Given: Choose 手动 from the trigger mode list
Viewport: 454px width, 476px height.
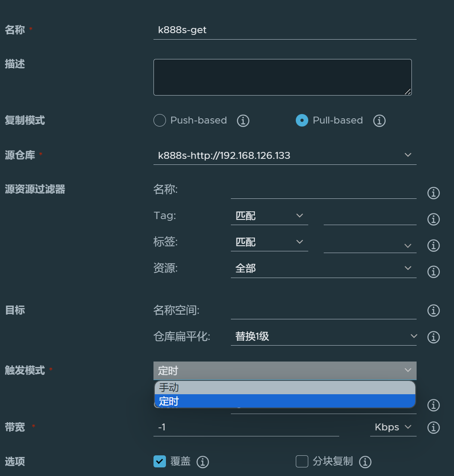Looking at the screenshot, I should [x=285, y=388].
